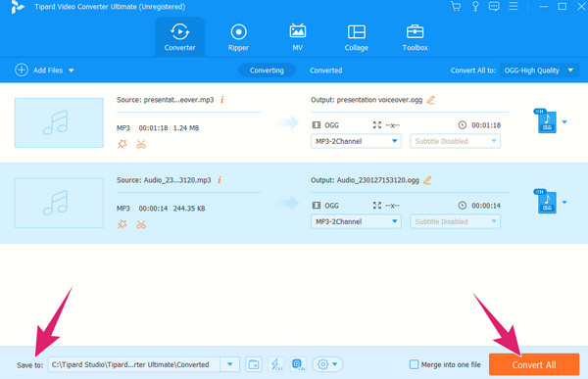
Task: Click the 1.24 MB file size text
Action: click(186, 128)
